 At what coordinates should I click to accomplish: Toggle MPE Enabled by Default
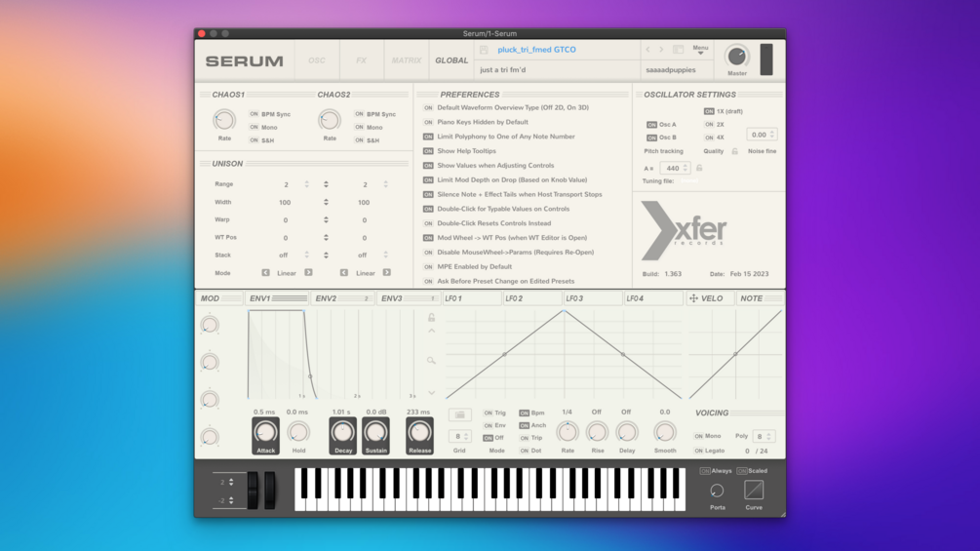coord(428,267)
